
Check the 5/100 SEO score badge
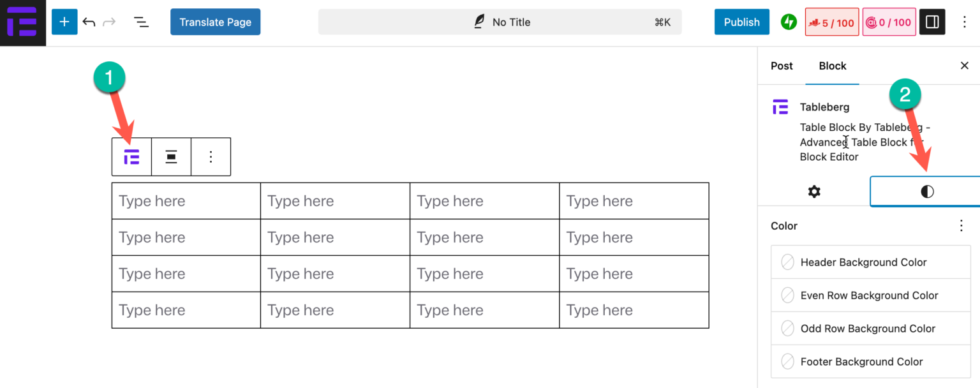(832, 22)
